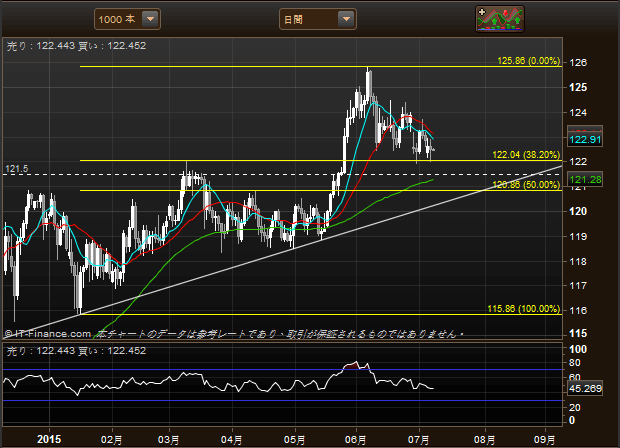This screenshot has width=620, height=448.
Task: Click the 126 price axis label
Action: [x=578, y=62]
